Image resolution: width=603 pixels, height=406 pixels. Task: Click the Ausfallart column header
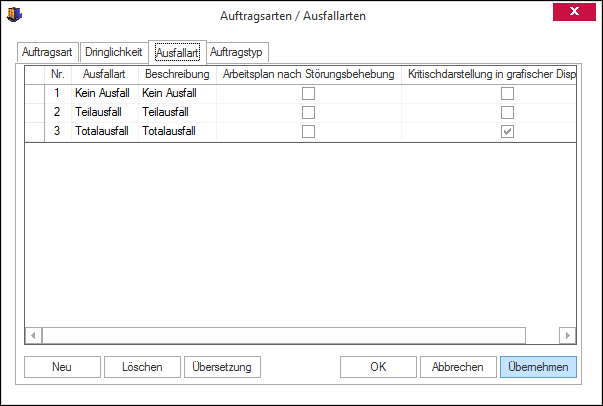[105, 74]
